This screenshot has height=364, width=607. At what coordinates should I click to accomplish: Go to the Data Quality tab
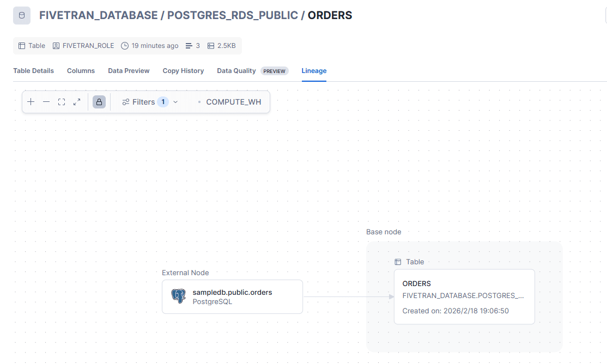pyautogui.click(x=236, y=71)
